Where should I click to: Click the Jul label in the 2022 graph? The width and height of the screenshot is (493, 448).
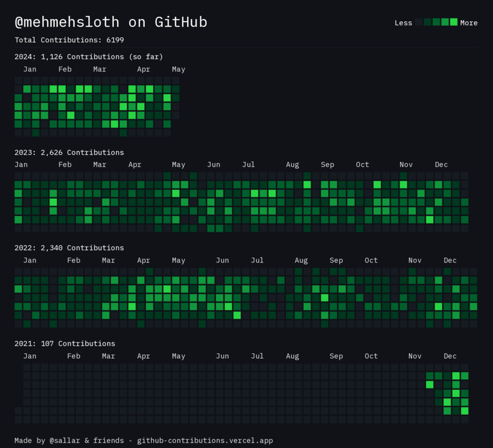coord(257,260)
